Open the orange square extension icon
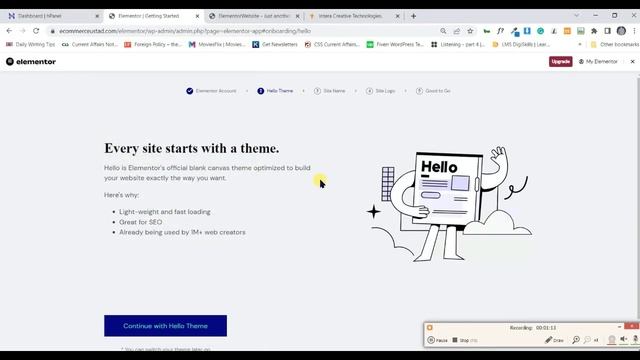Viewport: 640px width, 360px height. pos(567,31)
